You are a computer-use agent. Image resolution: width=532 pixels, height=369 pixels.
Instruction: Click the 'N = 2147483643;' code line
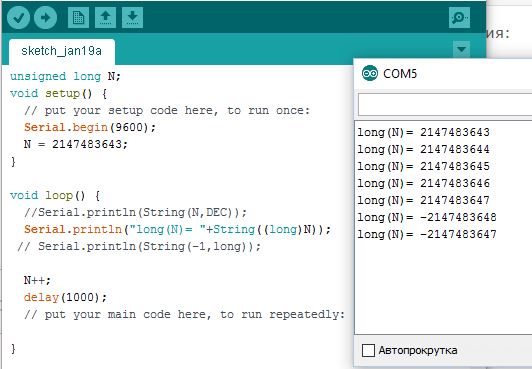click(x=76, y=144)
